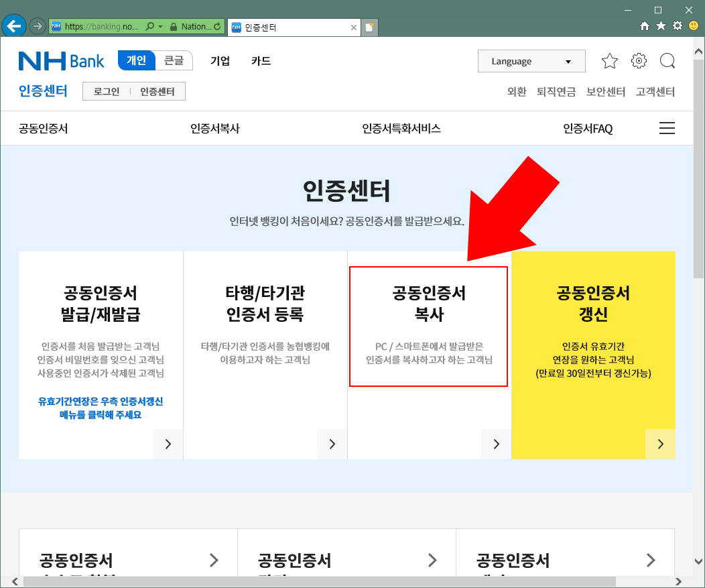705x588 pixels.
Task: Click the NH Bank logo to go home
Action: (x=61, y=61)
